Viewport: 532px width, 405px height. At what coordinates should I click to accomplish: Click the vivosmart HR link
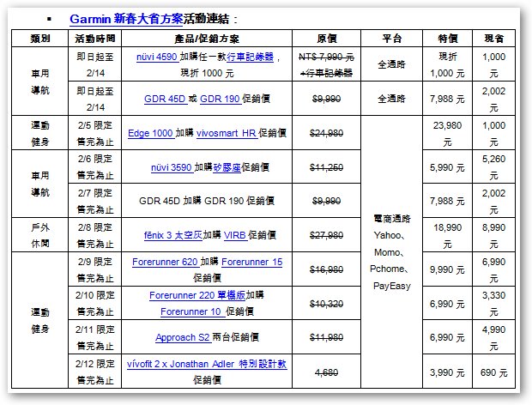coord(223,133)
